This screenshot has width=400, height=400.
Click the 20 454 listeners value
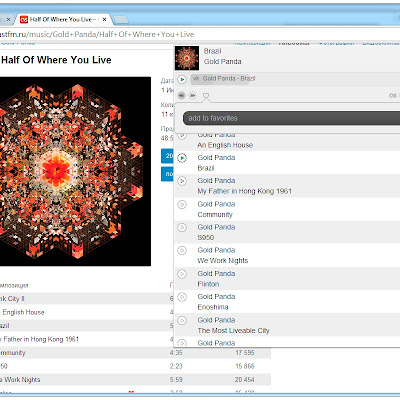pyautogui.click(x=245, y=380)
